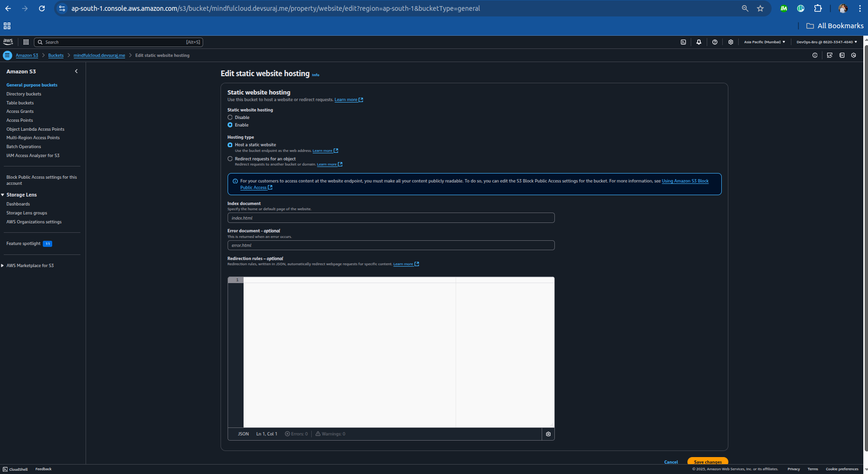Open IAM Access Analyzer for S3
868x474 pixels.
33,156
